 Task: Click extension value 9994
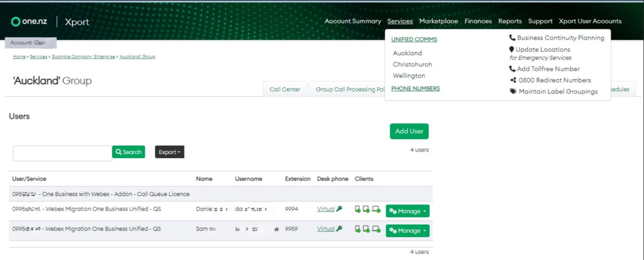click(x=291, y=209)
